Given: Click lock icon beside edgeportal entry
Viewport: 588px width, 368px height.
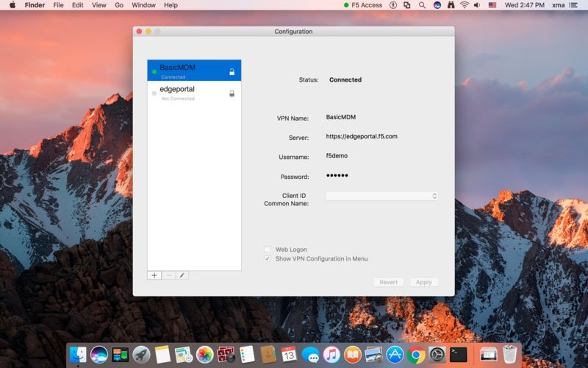Looking at the screenshot, I should (232, 93).
